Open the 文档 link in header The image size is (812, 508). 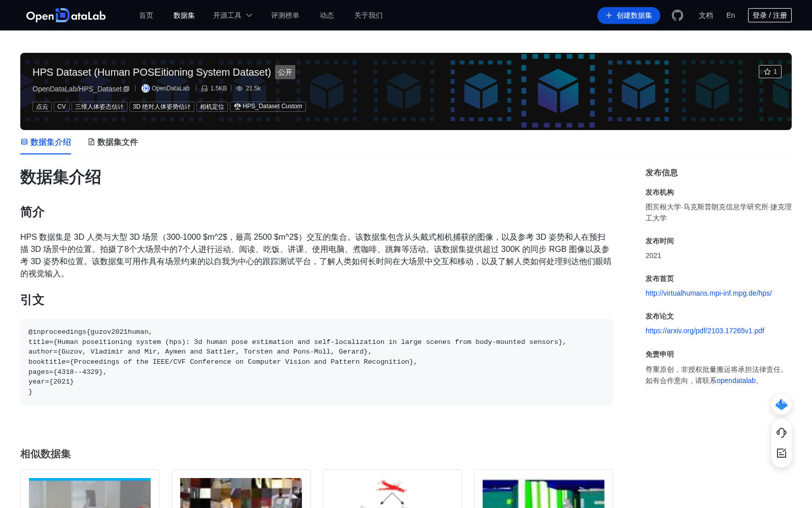coord(706,15)
